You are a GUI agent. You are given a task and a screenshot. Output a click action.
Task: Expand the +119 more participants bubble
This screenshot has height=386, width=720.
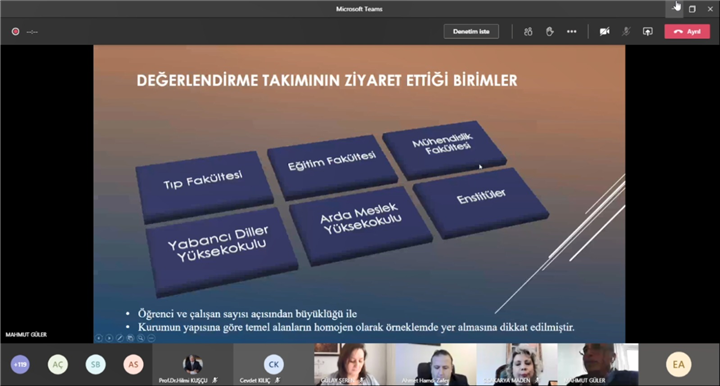20,365
